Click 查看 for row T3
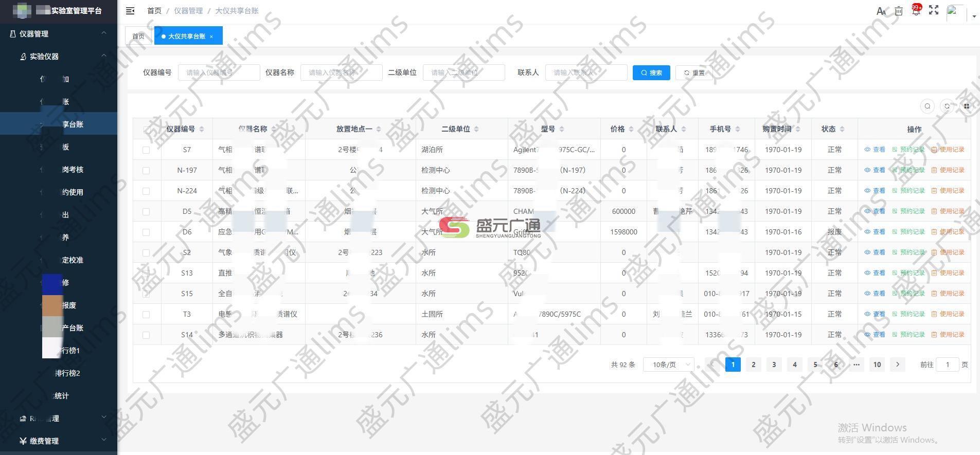Viewport: 980px width, 455px height. pos(875,314)
